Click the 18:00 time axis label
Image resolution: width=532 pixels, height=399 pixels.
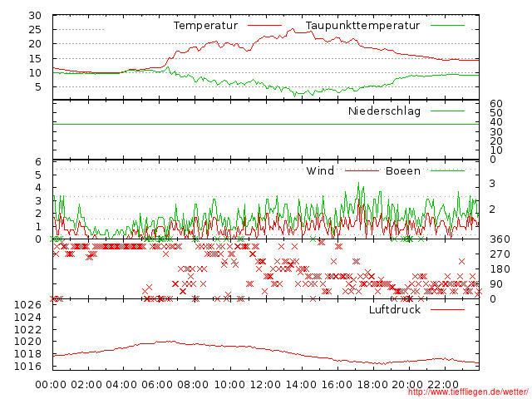372,385
